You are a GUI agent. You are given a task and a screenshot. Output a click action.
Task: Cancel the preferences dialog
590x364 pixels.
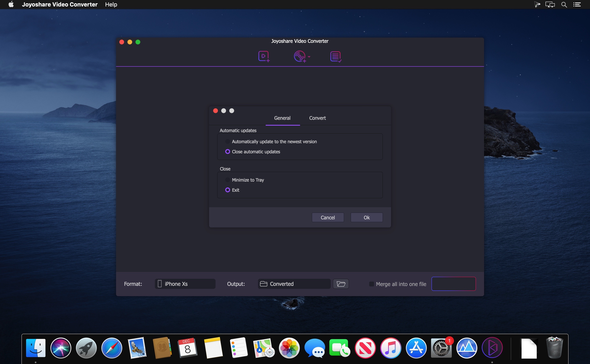tap(328, 217)
